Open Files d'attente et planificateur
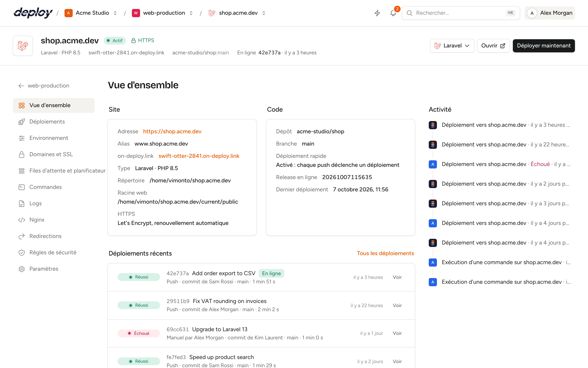Screen dimensions: 588x368 pos(60,171)
